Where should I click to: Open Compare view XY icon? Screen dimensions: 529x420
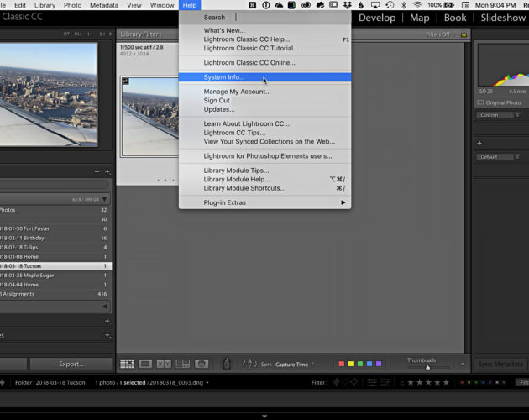(164, 364)
